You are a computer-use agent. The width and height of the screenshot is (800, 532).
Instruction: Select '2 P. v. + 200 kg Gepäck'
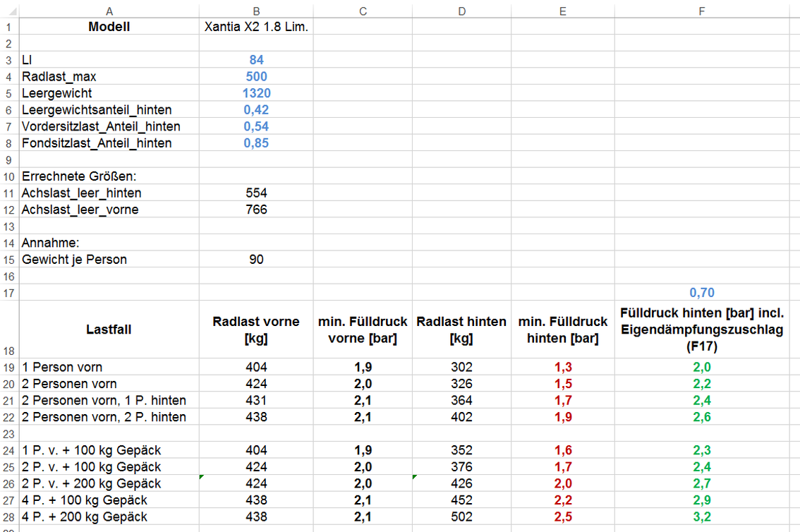tap(109, 483)
